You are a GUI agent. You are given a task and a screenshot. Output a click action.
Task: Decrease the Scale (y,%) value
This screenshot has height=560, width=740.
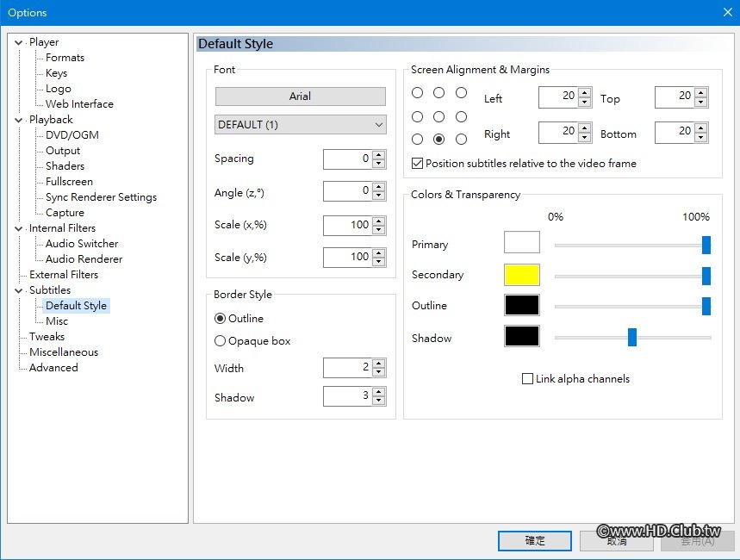click(378, 262)
